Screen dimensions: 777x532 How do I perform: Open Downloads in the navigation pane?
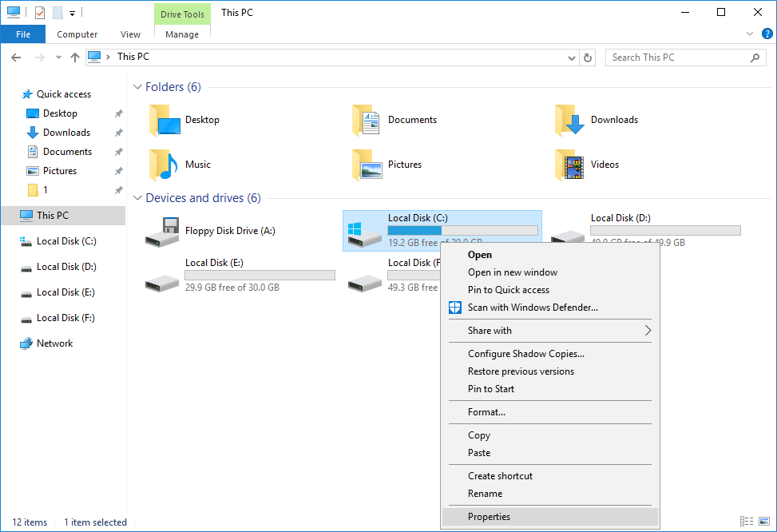coord(66,133)
